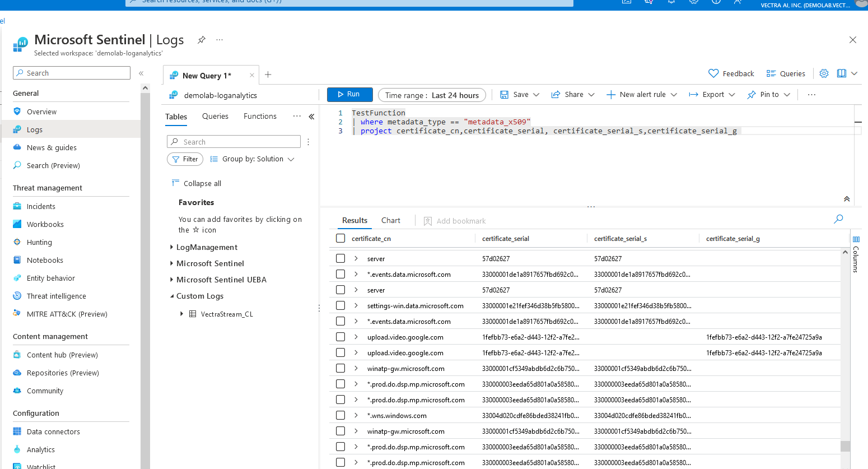This screenshot has width=868, height=469.
Task: Collapse the query editor with up chevron
Action: tap(847, 199)
